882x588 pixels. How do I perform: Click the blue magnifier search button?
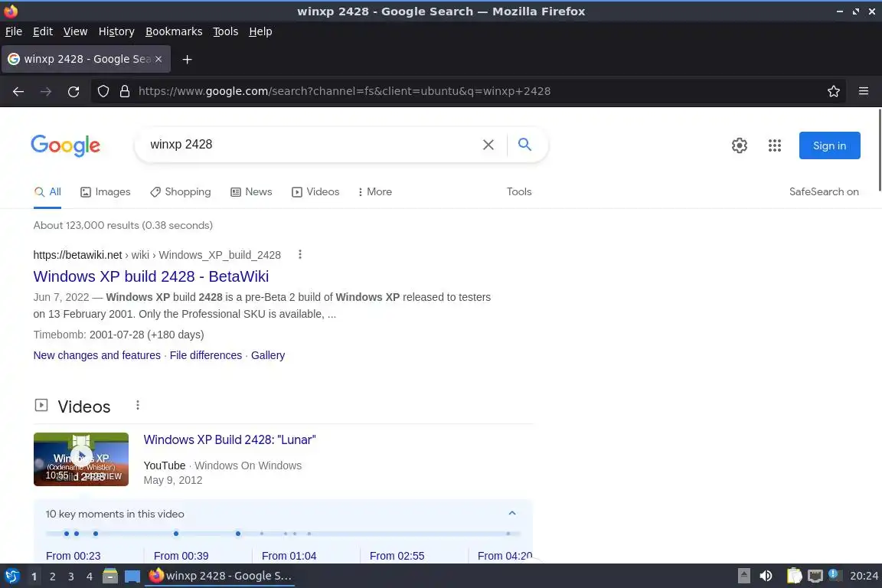tap(524, 145)
